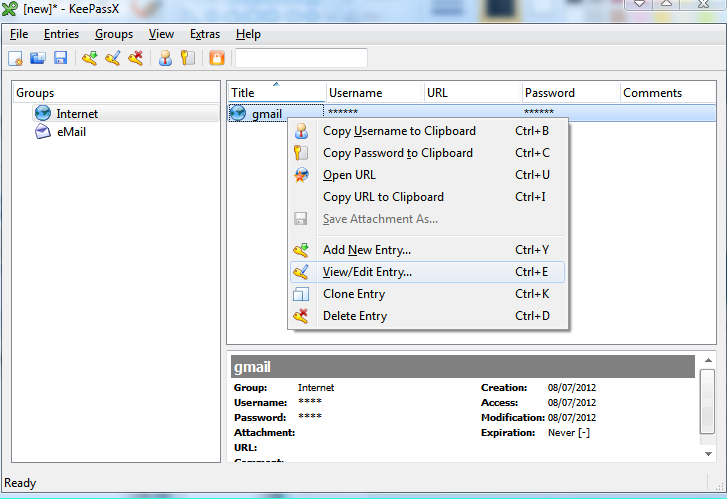This screenshot has height=499, width=727.
Task: Click the envelope icon beside eMail group
Action: tap(43, 132)
